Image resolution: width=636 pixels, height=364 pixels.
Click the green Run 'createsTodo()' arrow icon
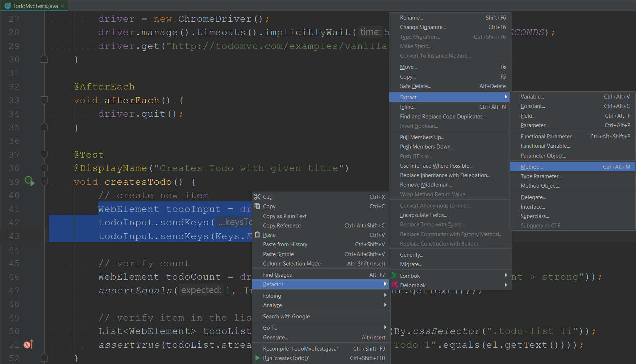coord(257,358)
